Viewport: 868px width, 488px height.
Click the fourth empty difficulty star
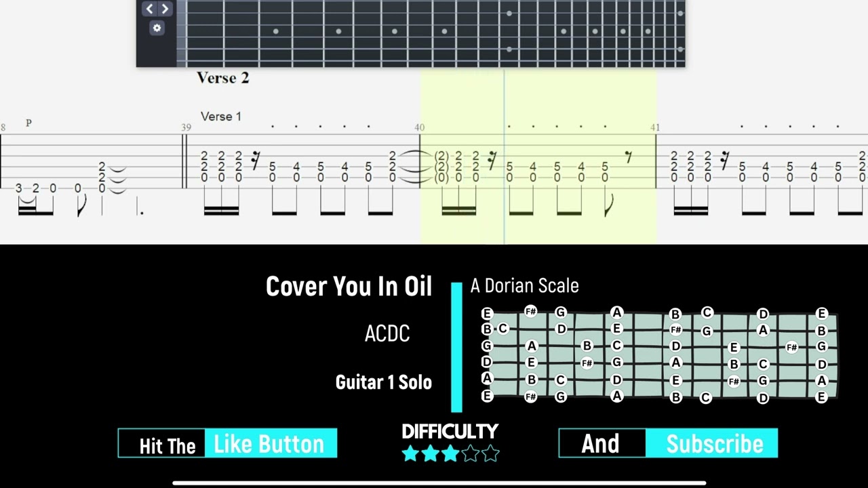(x=471, y=453)
